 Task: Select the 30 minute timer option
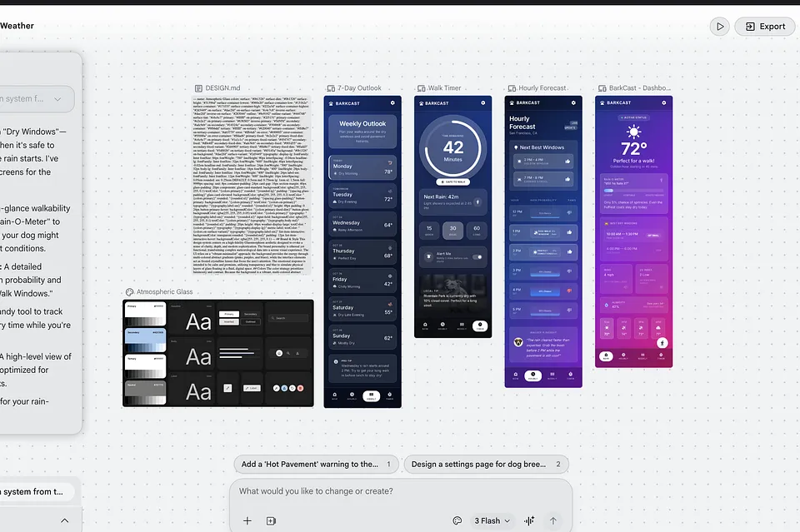point(453,231)
